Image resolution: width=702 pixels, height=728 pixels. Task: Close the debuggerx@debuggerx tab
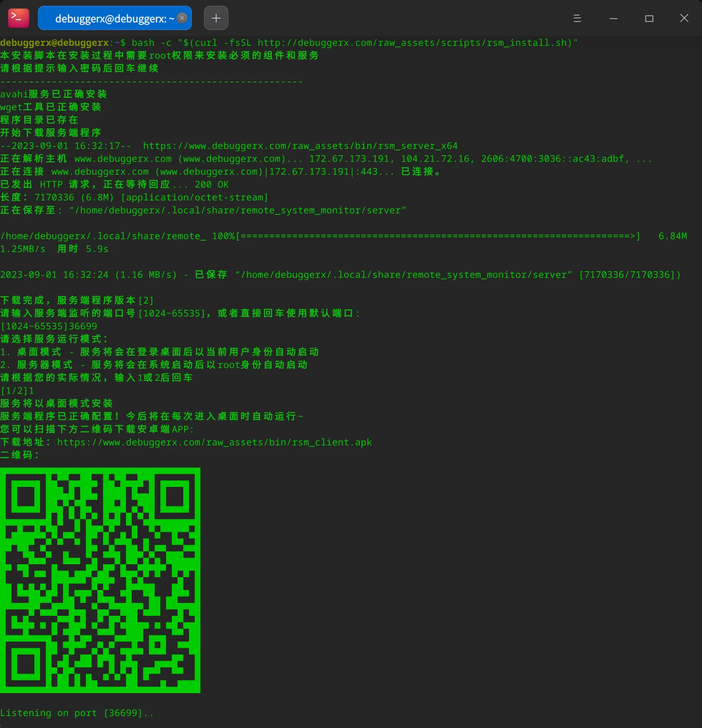click(182, 18)
